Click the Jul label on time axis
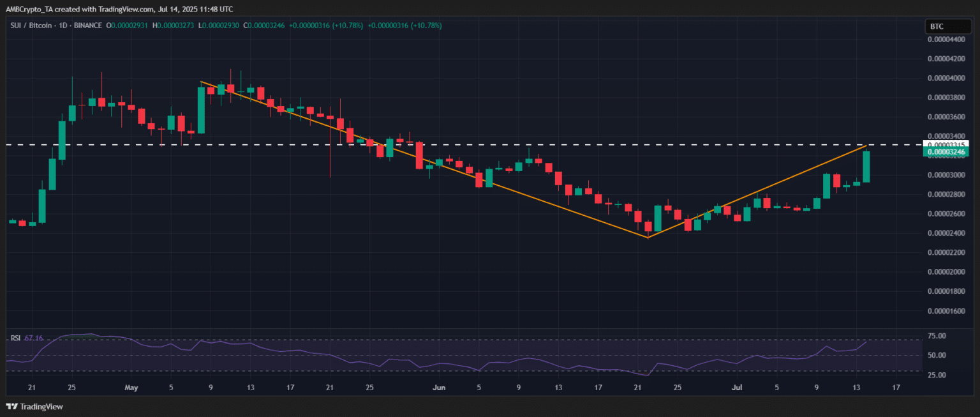 [x=736, y=388]
